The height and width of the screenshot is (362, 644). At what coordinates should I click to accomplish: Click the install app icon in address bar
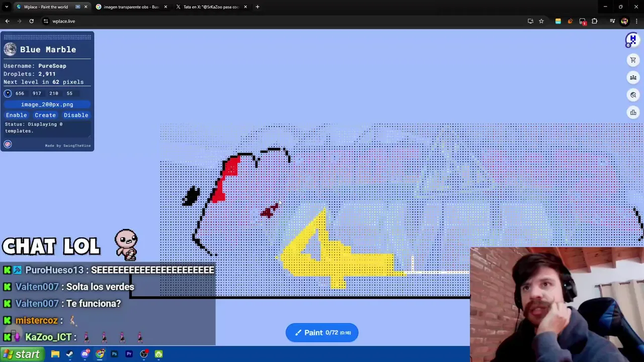tap(530, 21)
